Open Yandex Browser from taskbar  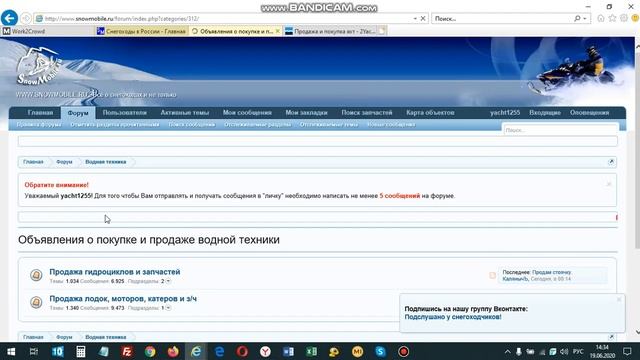265,351
